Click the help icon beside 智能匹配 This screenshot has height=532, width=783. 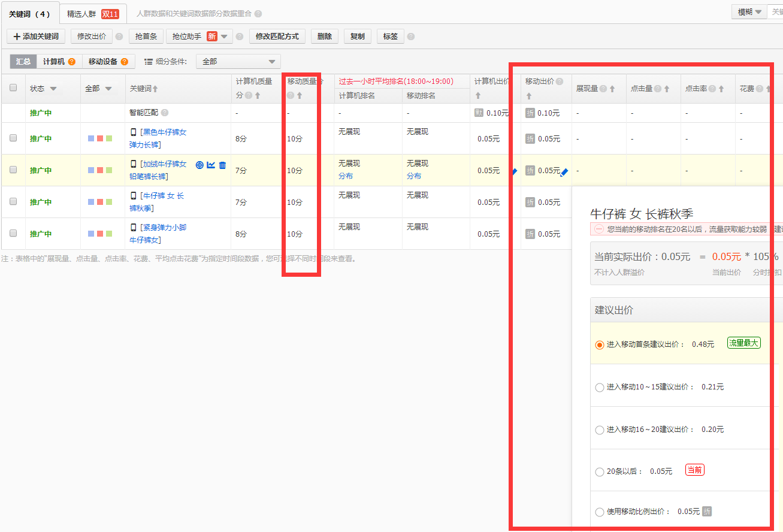click(x=165, y=113)
